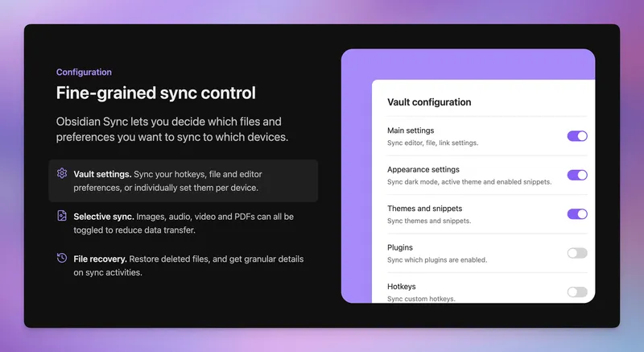The width and height of the screenshot is (644, 352).
Task: Click the gear icon beside Vault settings
Action: click(x=62, y=173)
